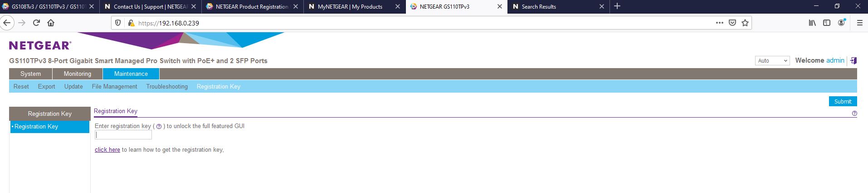The width and height of the screenshot is (868, 193).
Task: Go forward with the browser forward arrow
Action: [22, 23]
